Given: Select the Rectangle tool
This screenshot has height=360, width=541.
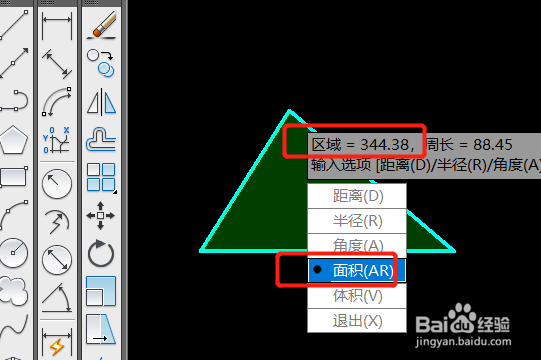Looking at the screenshot, I should pos(14,177).
